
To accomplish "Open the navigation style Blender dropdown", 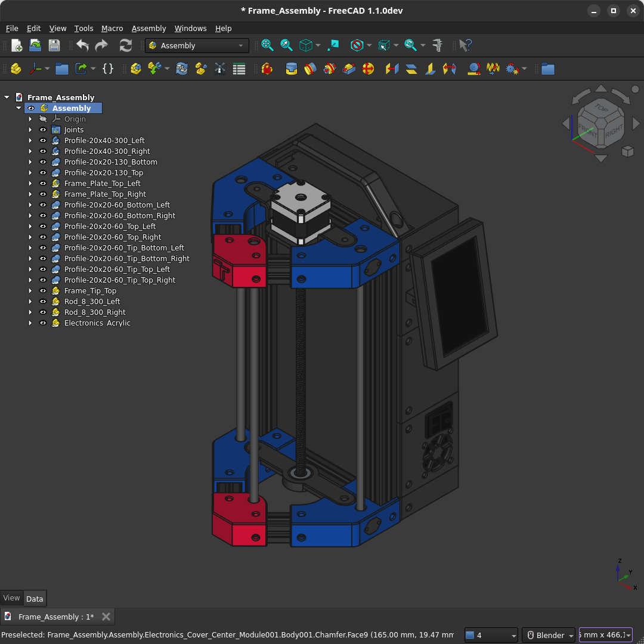I will pos(549,635).
